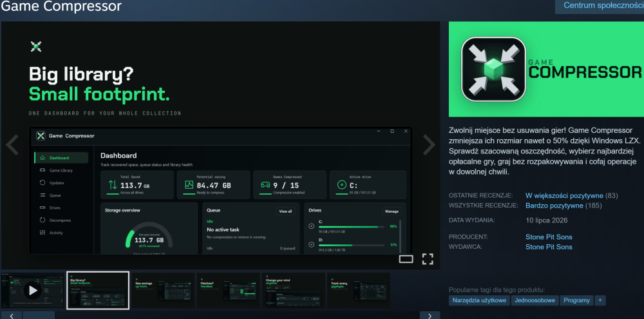Click the release date '10 lipca 2026'
This screenshot has height=319, width=644.
pyautogui.click(x=547, y=220)
